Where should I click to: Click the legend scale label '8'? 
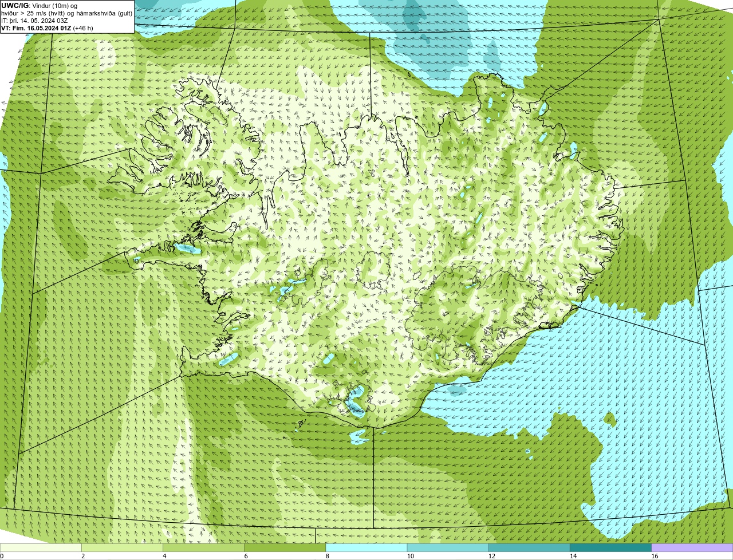coord(327,556)
